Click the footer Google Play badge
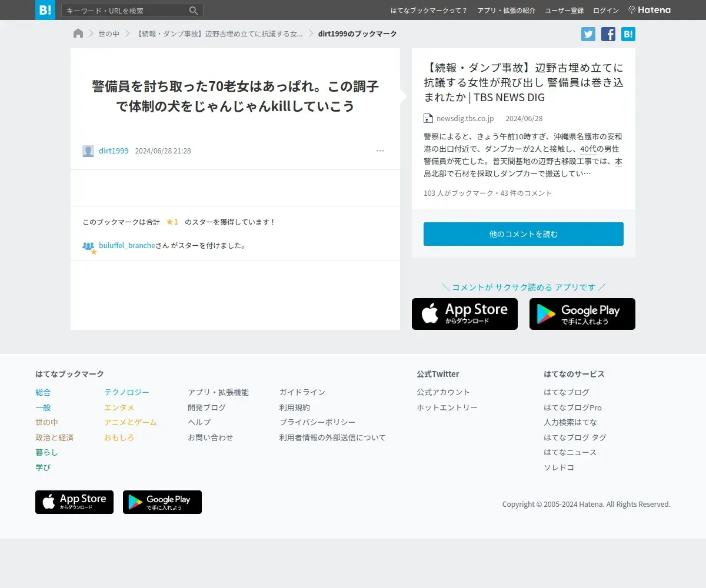This screenshot has height=588, width=706. (162, 502)
